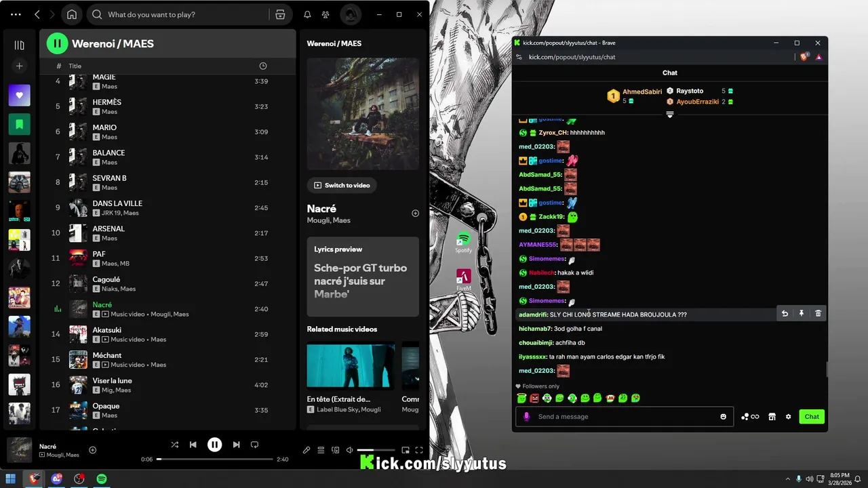Skip to next track

(236, 445)
